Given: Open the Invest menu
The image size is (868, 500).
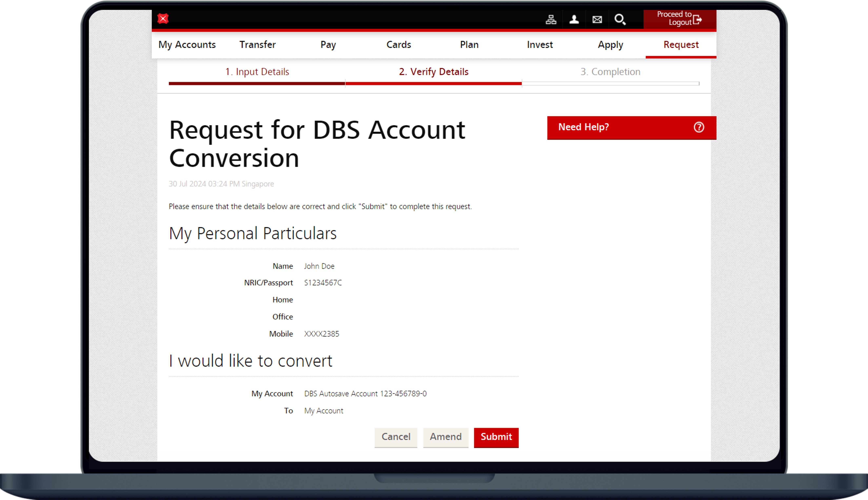Looking at the screenshot, I should 540,45.
